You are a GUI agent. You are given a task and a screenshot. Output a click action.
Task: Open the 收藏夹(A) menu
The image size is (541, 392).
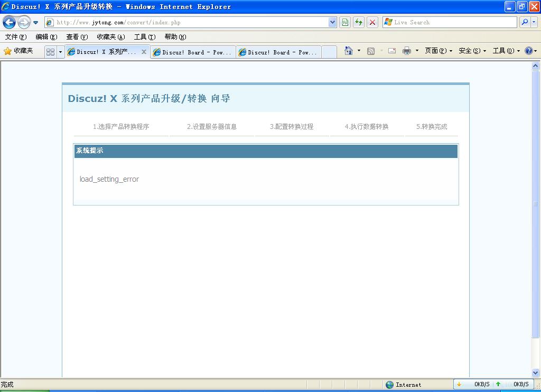pyautogui.click(x=111, y=37)
